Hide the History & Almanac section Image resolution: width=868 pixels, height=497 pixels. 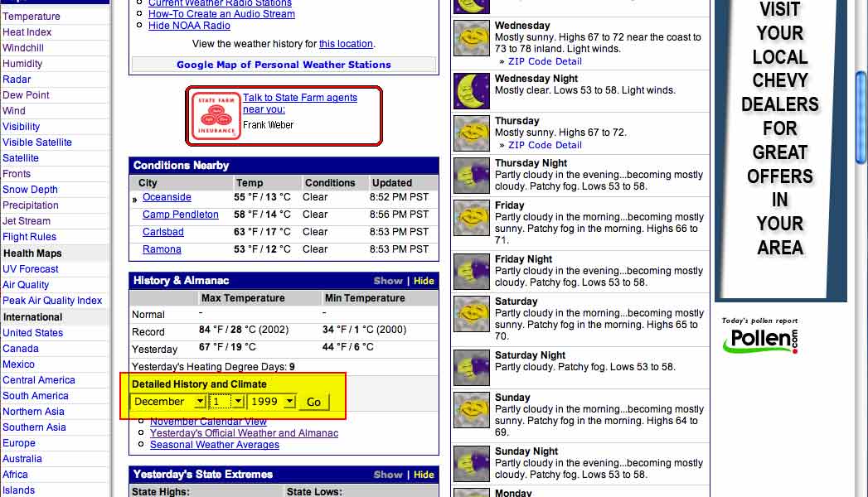pyautogui.click(x=424, y=281)
